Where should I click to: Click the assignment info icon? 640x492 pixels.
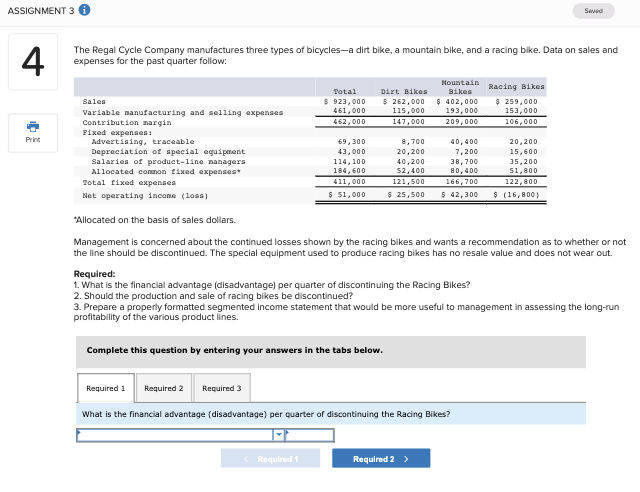[x=84, y=10]
